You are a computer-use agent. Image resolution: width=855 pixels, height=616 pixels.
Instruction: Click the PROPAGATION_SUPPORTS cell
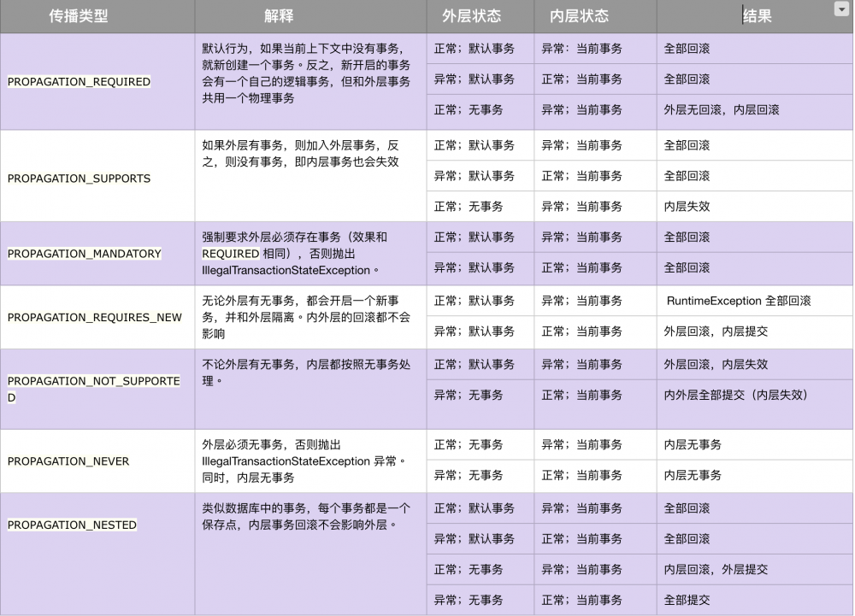pyautogui.click(x=97, y=176)
